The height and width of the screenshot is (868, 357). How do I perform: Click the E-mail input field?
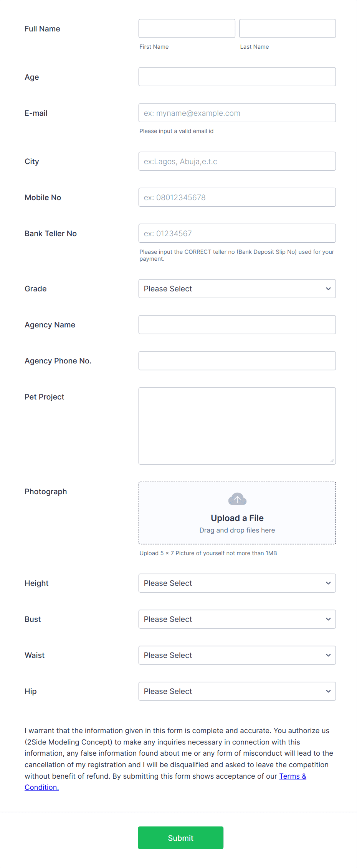click(x=237, y=113)
